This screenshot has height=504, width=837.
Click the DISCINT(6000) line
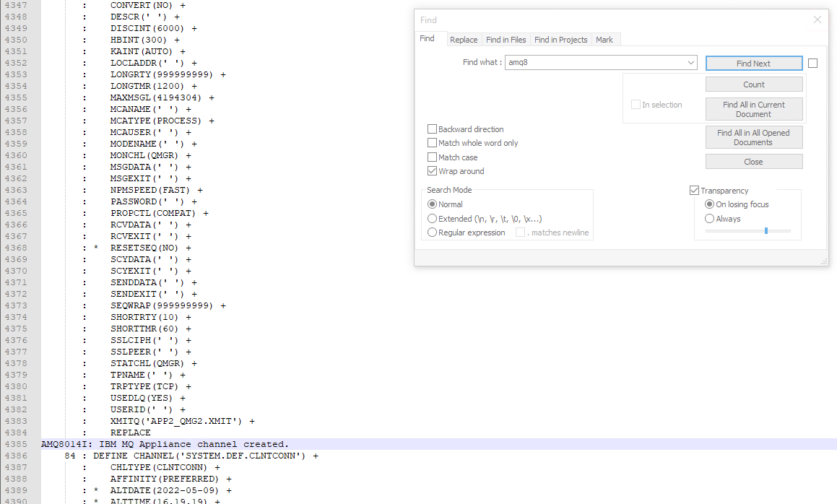[x=154, y=28]
